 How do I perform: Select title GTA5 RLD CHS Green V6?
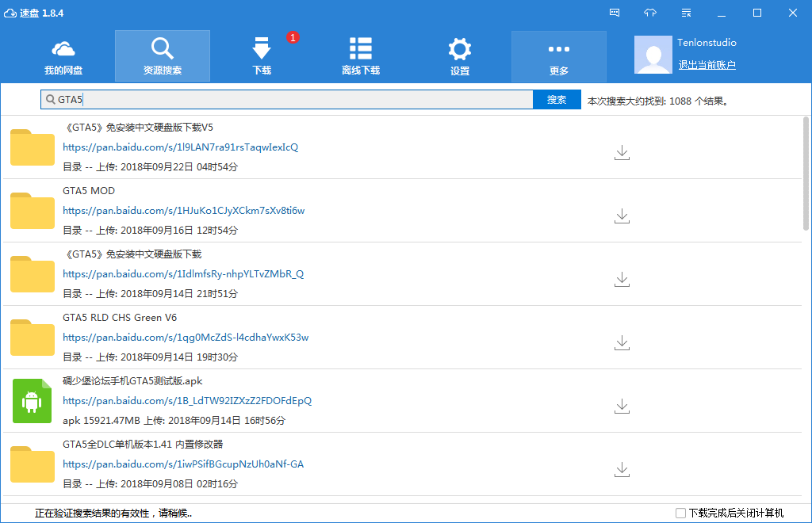(x=120, y=318)
